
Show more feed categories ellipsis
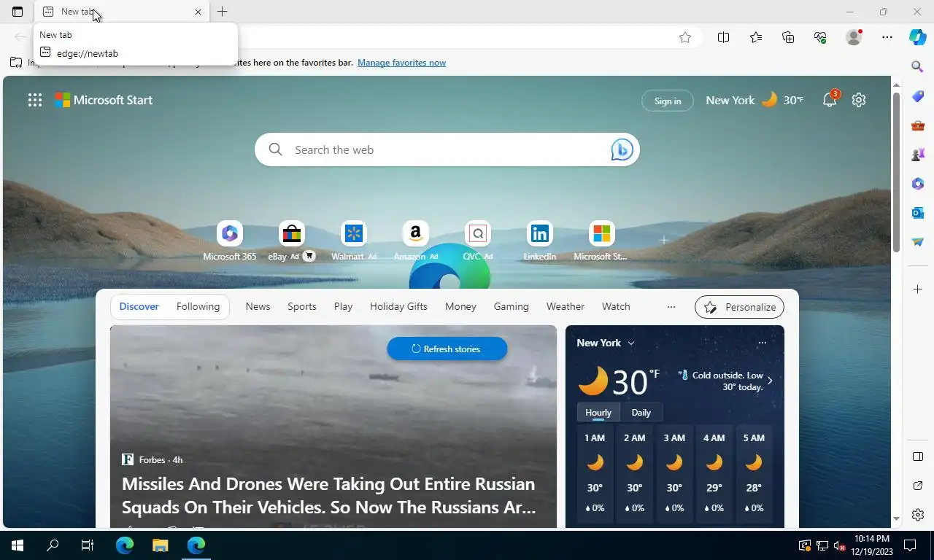point(671,307)
